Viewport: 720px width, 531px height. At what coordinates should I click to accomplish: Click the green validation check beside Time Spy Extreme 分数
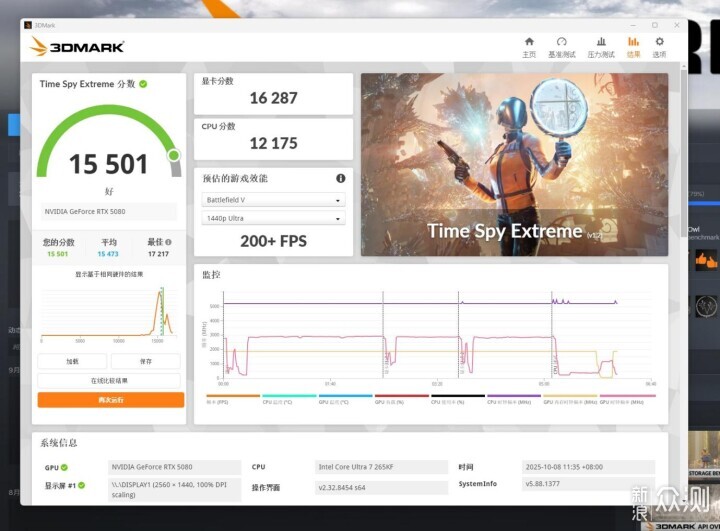(143, 84)
